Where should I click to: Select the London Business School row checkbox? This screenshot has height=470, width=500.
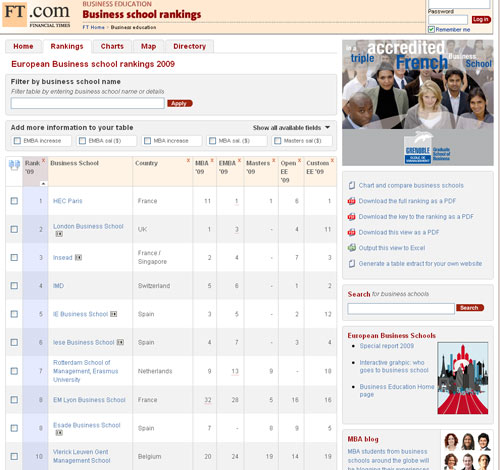pyautogui.click(x=14, y=229)
